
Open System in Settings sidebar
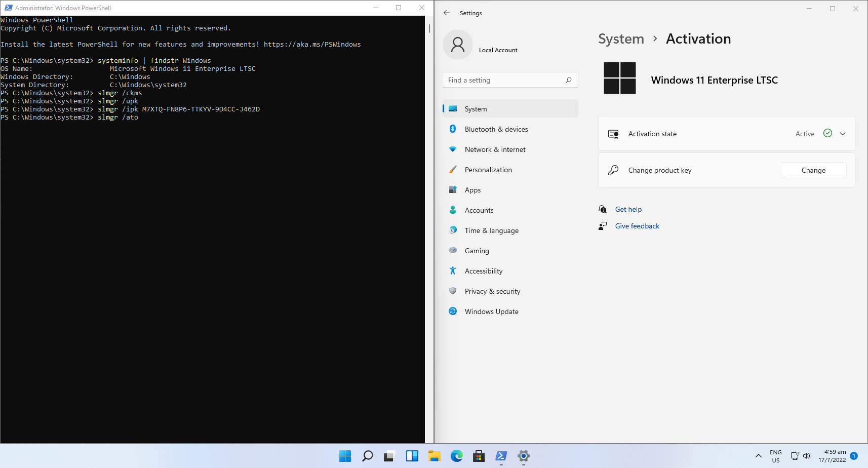pyautogui.click(x=510, y=109)
